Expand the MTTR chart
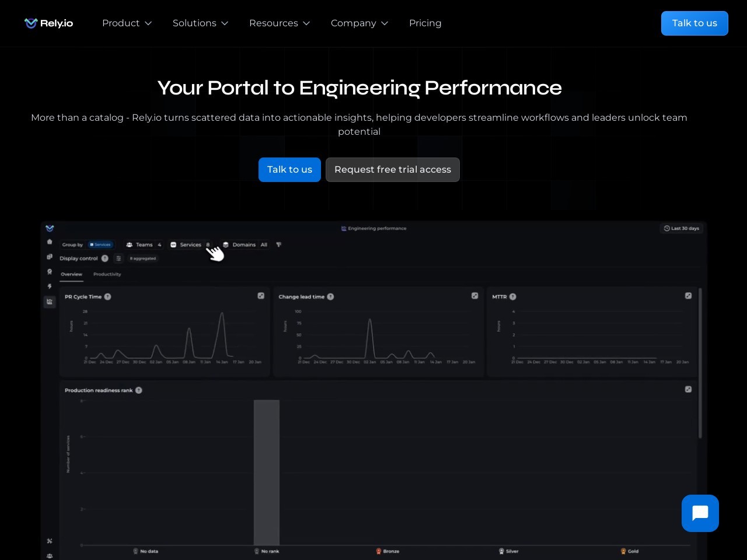 [x=688, y=296]
